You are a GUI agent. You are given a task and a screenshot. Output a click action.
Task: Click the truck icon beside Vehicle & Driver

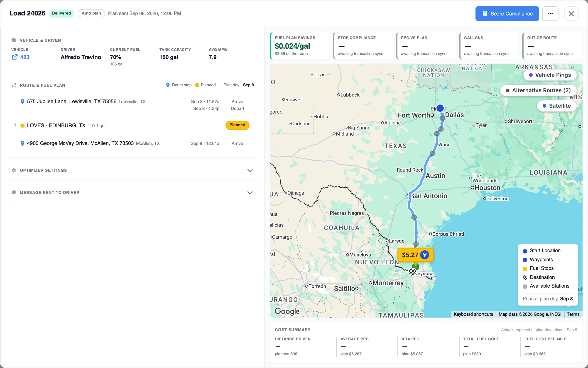pyautogui.click(x=14, y=40)
